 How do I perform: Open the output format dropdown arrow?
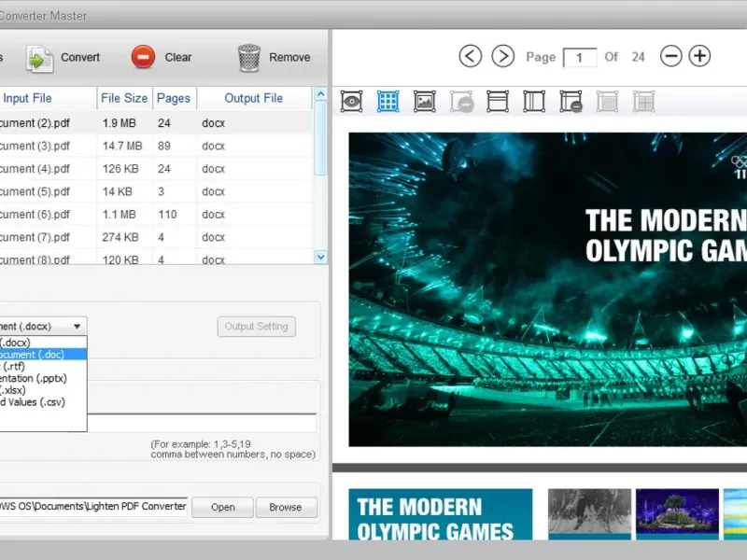click(77, 326)
